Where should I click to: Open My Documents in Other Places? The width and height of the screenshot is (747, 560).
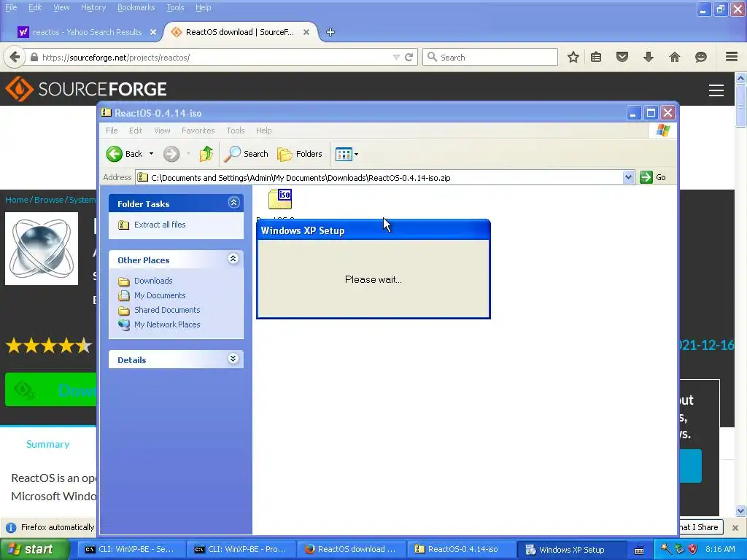(160, 296)
